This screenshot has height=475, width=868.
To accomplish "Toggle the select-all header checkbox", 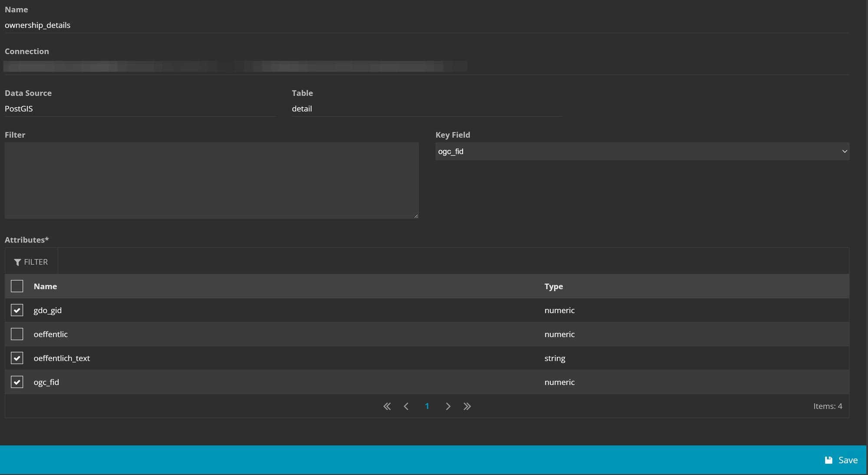I will click(x=17, y=286).
